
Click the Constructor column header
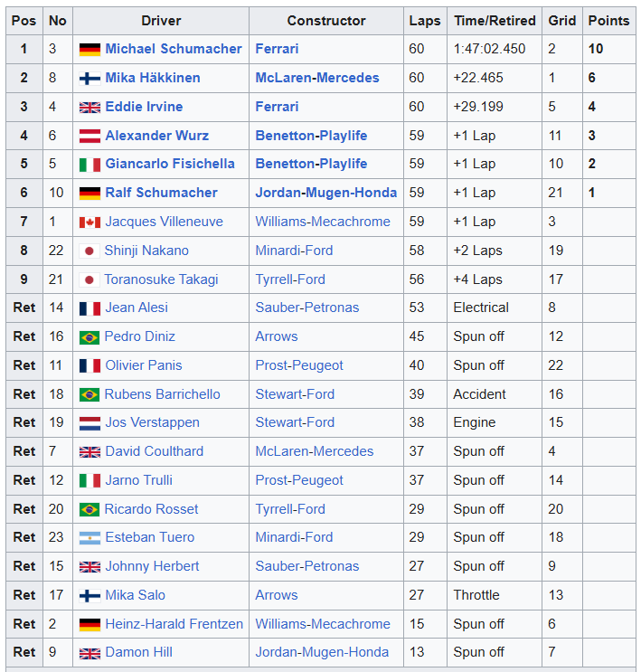tap(326, 21)
